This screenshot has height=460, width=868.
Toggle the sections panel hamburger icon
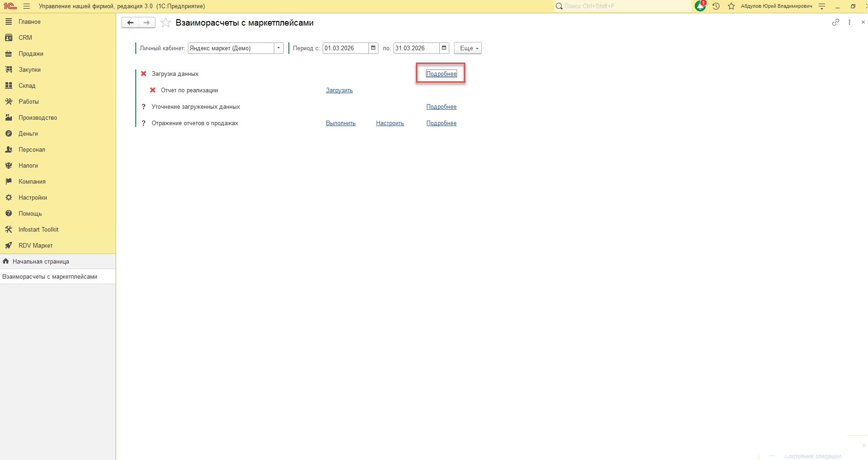tap(27, 6)
